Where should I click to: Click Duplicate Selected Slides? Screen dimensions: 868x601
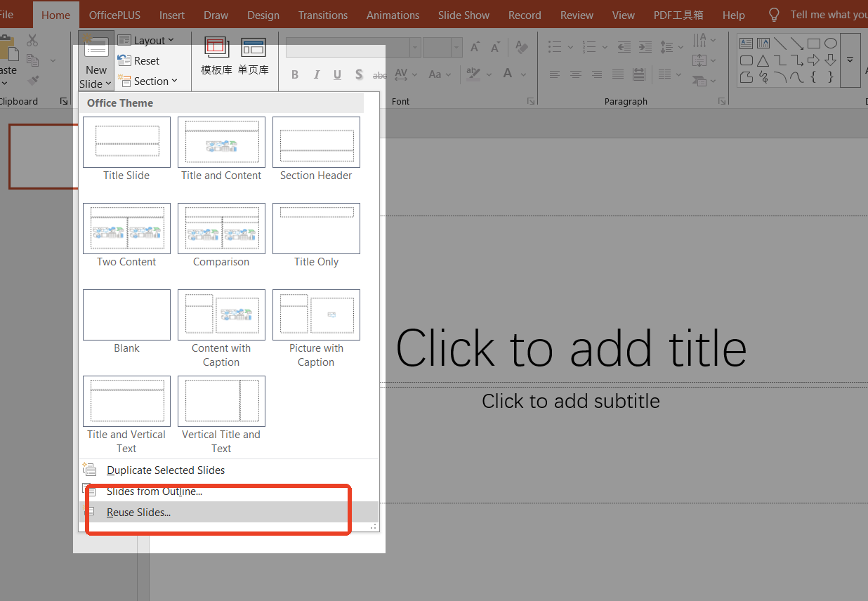[x=166, y=470]
